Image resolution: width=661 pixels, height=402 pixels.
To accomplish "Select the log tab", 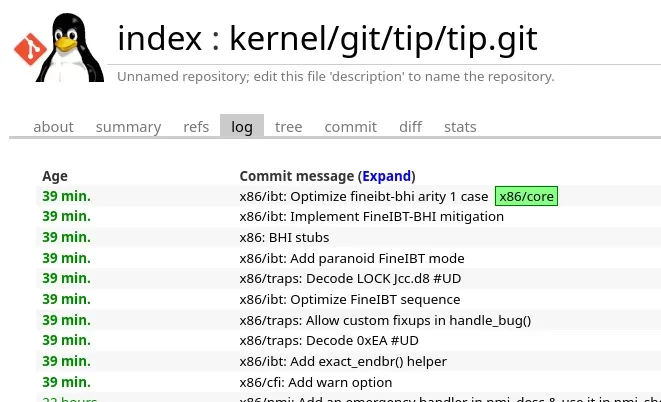I will point(241,127).
